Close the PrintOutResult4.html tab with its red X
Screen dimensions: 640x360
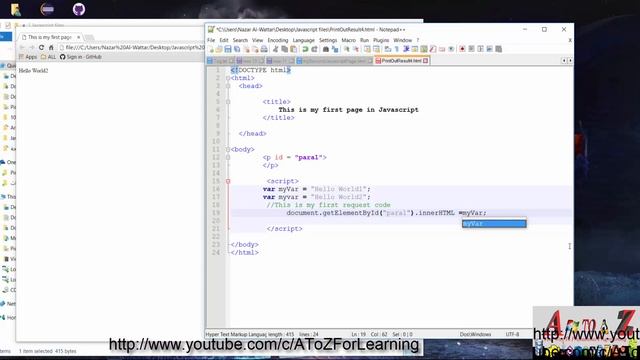[426, 61]
